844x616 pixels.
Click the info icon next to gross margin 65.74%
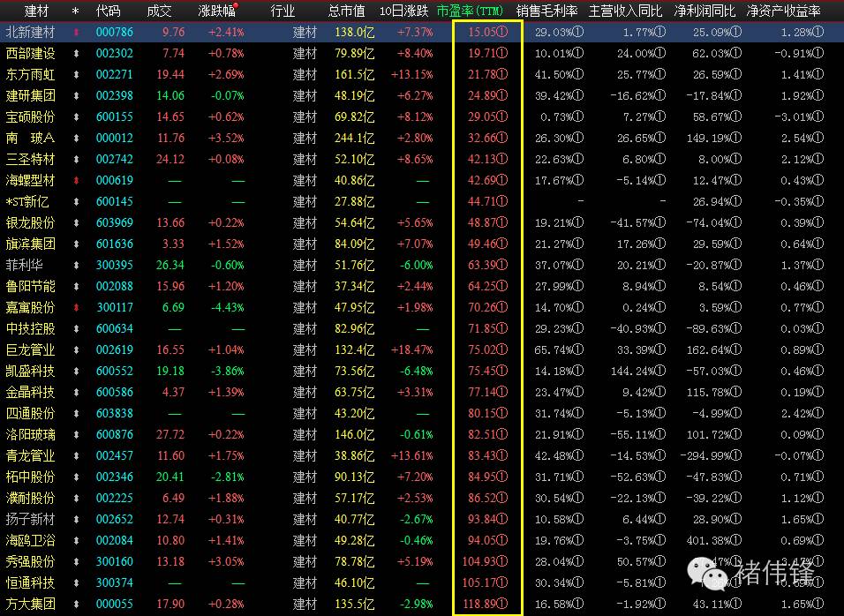578,350
